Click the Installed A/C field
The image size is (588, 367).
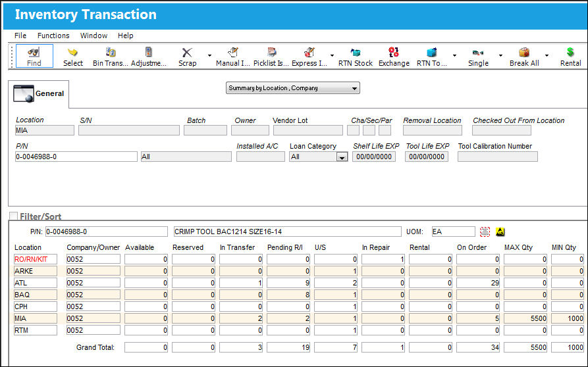pos(261,157)
